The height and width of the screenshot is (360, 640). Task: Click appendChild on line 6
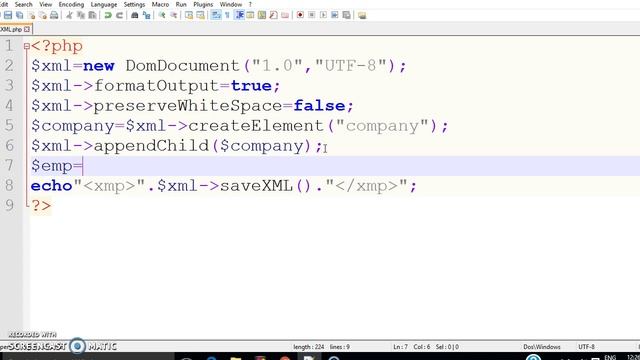pyautogui.click(x=151, y=146)
